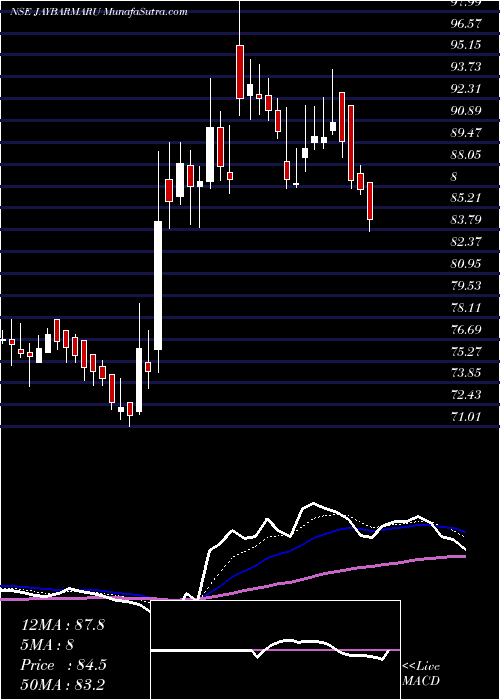The width and height of the screenshot is (500, 700).
Task: Click the NSE JAYBARMARU MunafaSutra.com title text
Action: pyautogui.click(x=99, y=12)
